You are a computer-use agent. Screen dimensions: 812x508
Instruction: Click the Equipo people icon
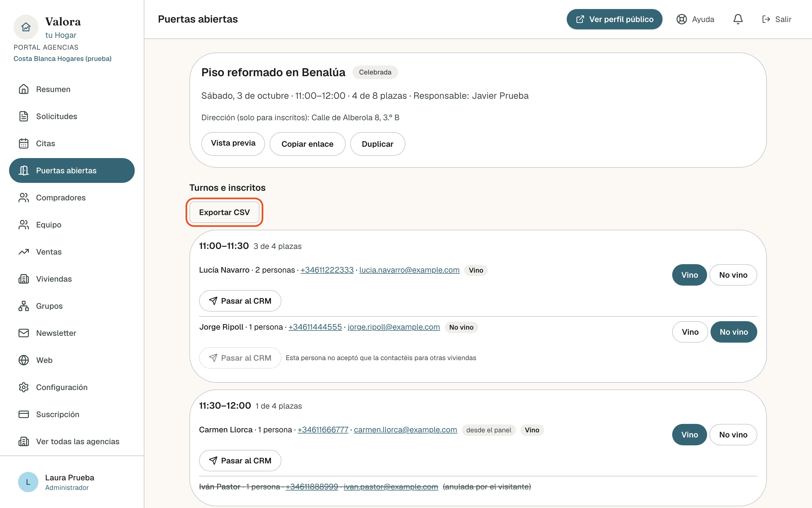click(23, 225)
